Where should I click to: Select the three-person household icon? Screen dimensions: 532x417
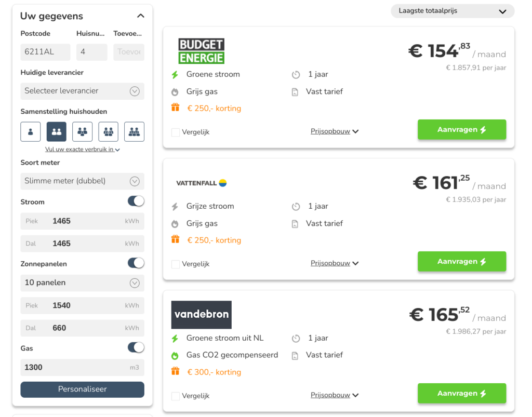pyautogui.click(x=82, y=132)
